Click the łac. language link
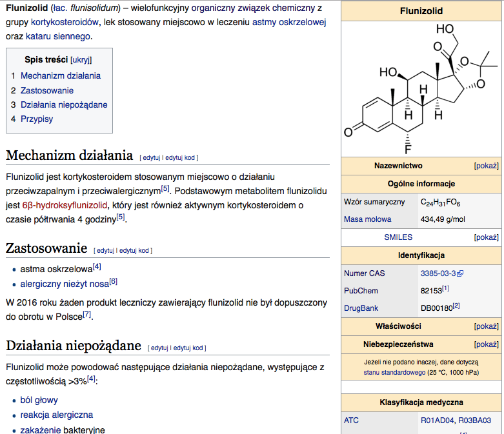This screenshot has height=434, width=504. (x=60, y=8)
